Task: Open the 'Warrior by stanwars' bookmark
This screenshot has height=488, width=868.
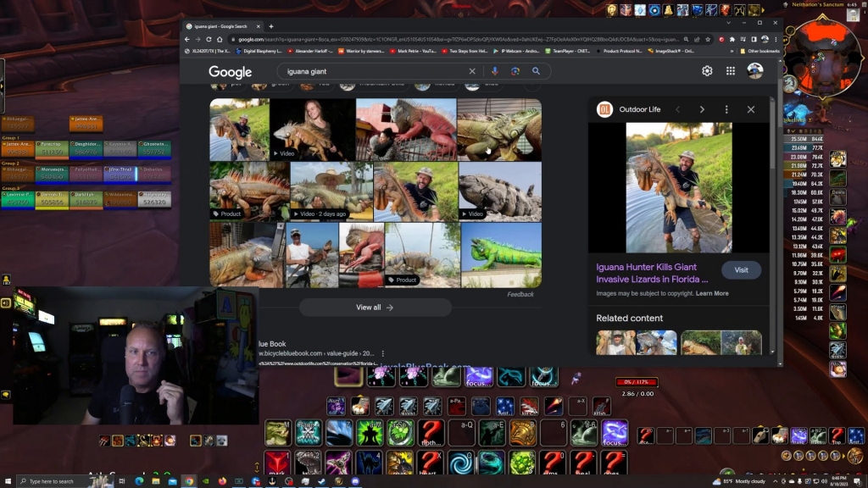Action: point(361,51)
